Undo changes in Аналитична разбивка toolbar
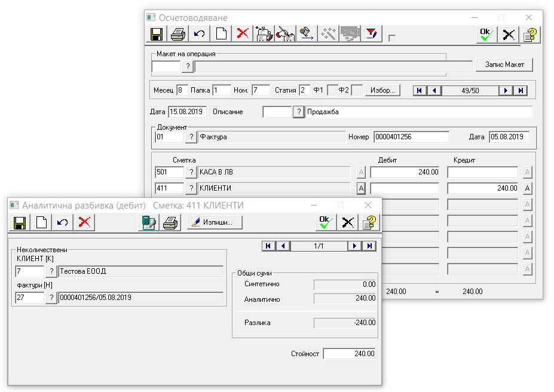 (63, 223)
